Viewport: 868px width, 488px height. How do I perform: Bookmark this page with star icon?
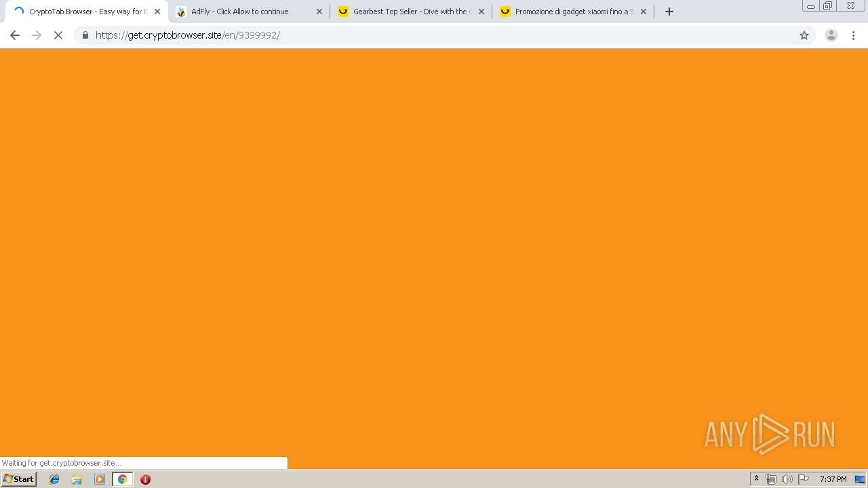(804, 35)
